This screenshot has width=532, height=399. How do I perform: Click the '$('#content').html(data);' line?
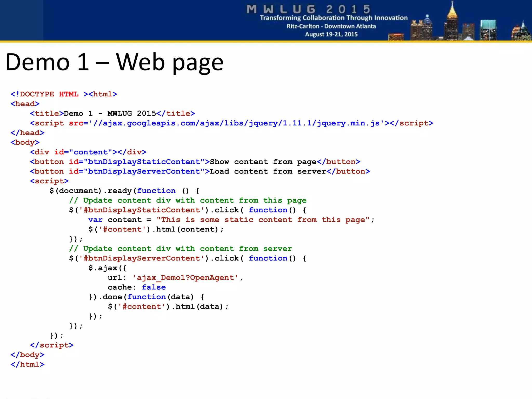168,307
